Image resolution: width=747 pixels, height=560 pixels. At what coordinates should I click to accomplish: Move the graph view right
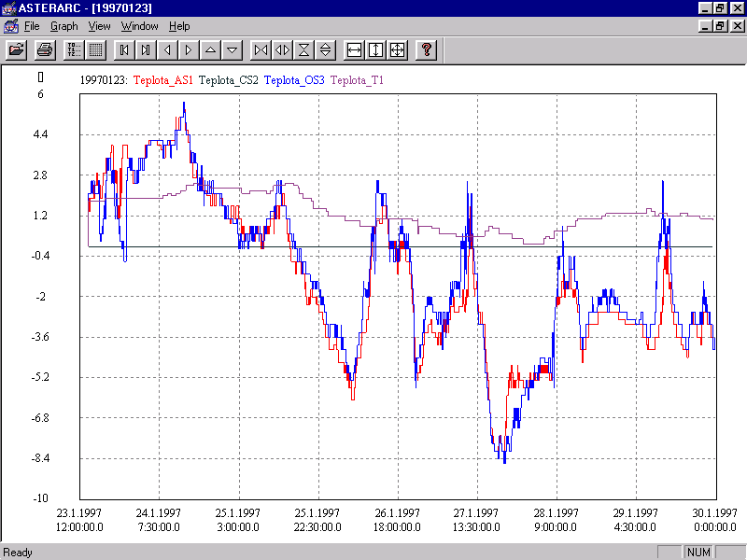tap(189, 49)
